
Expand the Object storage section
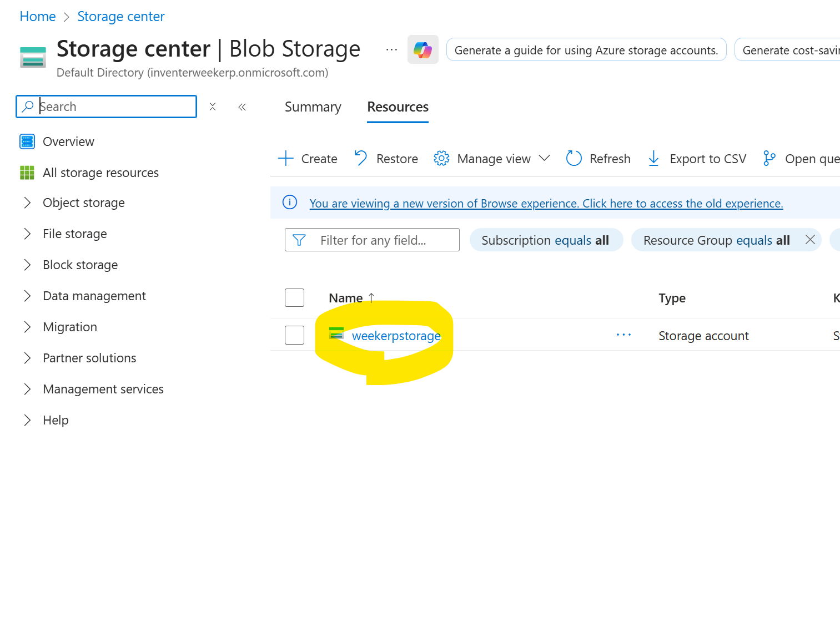tap(27, 203)
